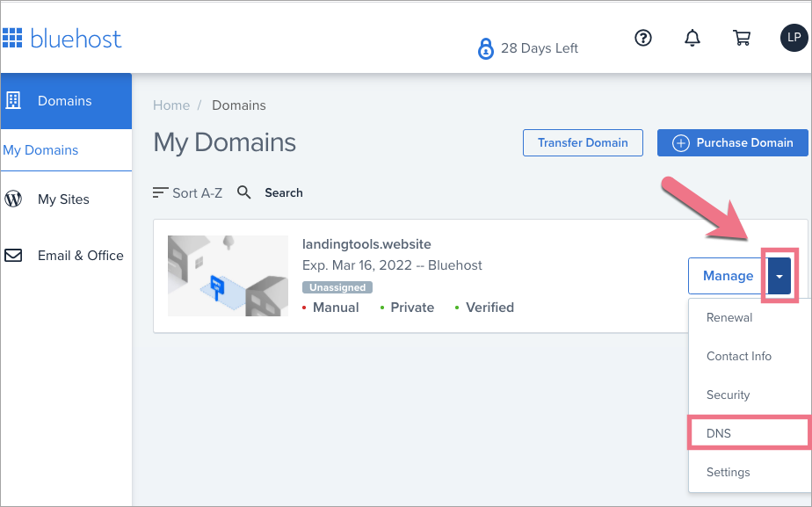Image resolution: width=812 pixels, height=507 pixels.
Task: Go to Home breadcrumb link
Action: (170, 105)
